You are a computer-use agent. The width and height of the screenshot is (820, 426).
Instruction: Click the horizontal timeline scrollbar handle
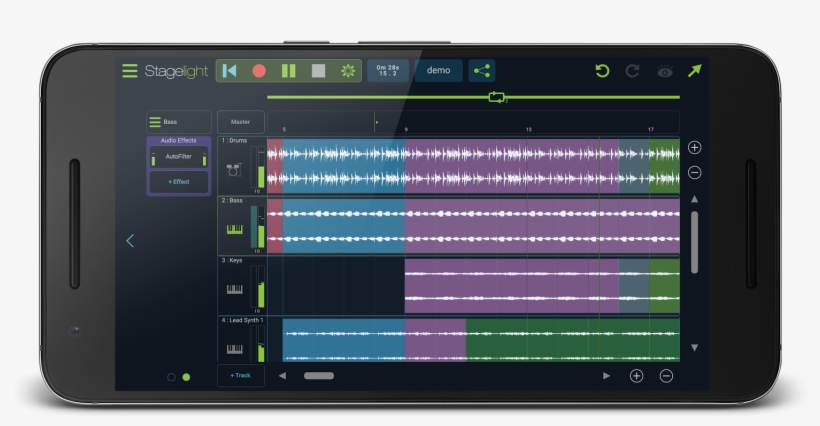point(318,376)
